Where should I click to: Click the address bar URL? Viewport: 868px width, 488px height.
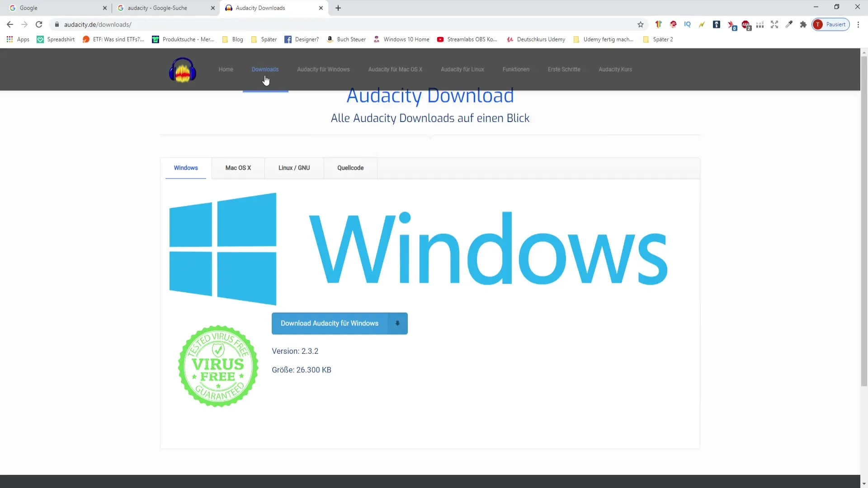98,24
